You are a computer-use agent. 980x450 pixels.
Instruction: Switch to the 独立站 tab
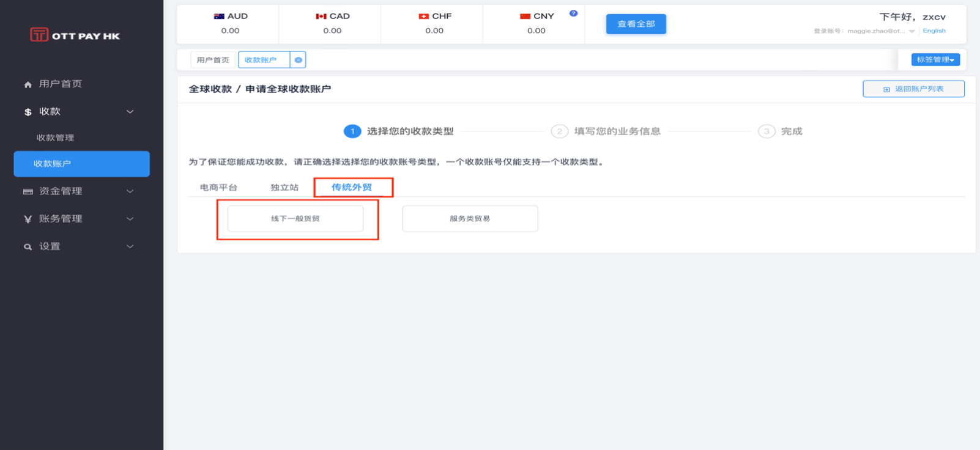point(284,187)
